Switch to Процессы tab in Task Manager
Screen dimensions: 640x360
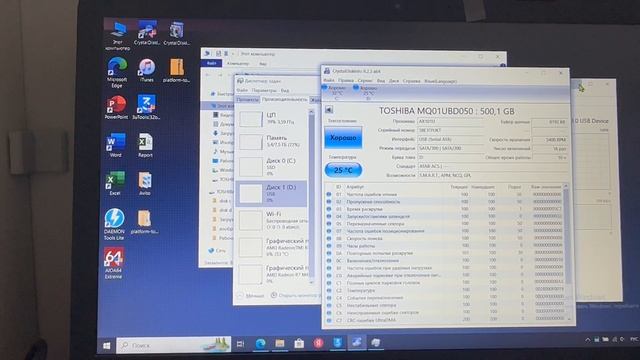(247, 99)
